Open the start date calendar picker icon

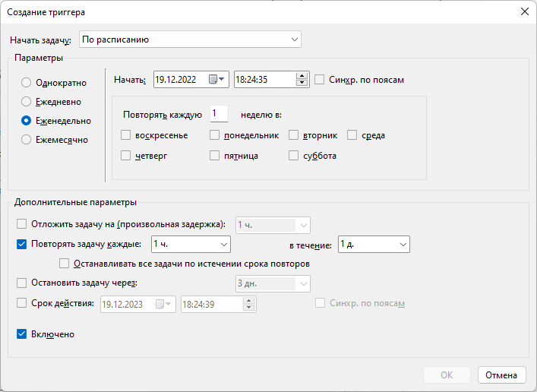pos(216,80)
